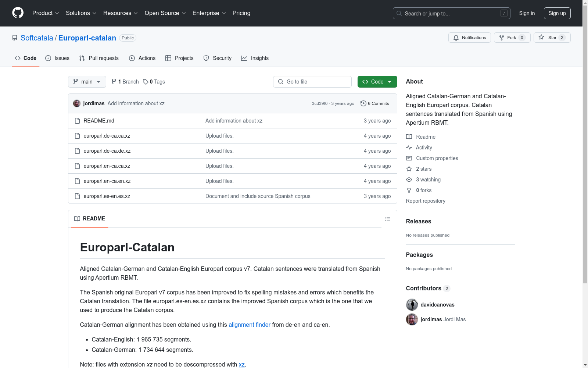The width and height of the screenshot is (588, 368).
Task: Click the history clock icon for commits
Action: [x=363, y=103]
